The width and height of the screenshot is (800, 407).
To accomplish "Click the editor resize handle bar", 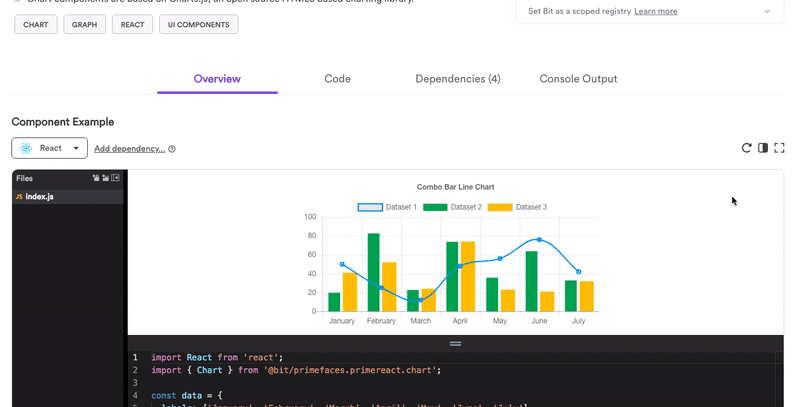I will pyautogui.click(x=455, y=343).
